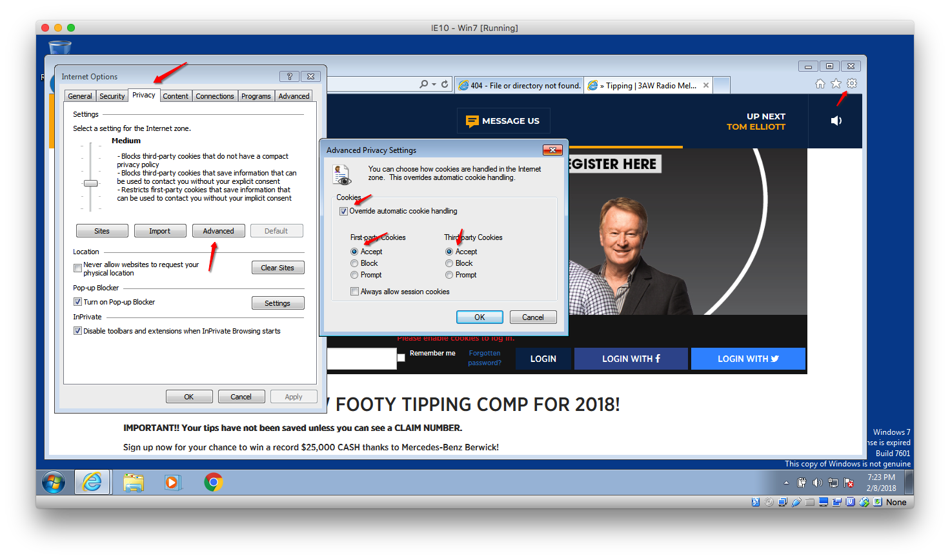950x560 pixels.
Task: Click the address bar Refresh icon
Action: (445, 85)
